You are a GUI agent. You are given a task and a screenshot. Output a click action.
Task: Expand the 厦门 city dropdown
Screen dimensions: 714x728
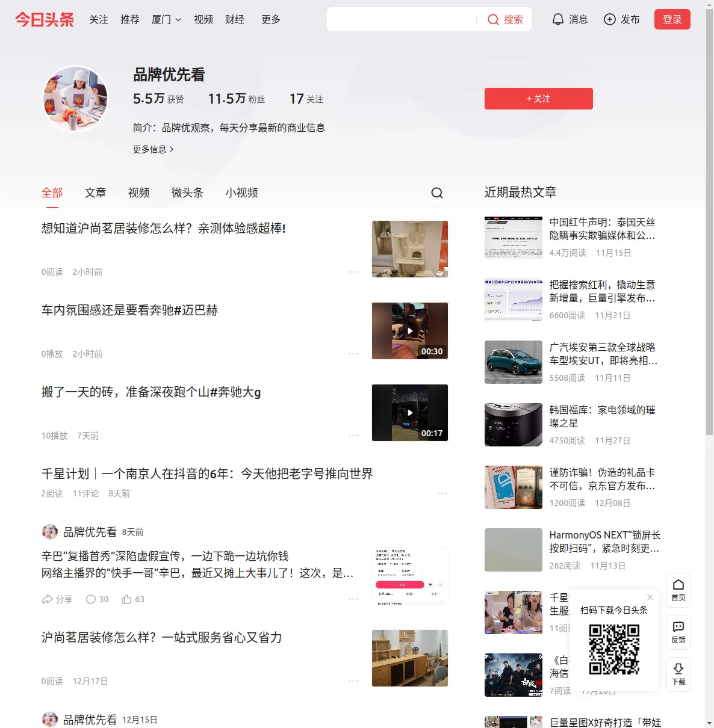click(x=166, y=20)
